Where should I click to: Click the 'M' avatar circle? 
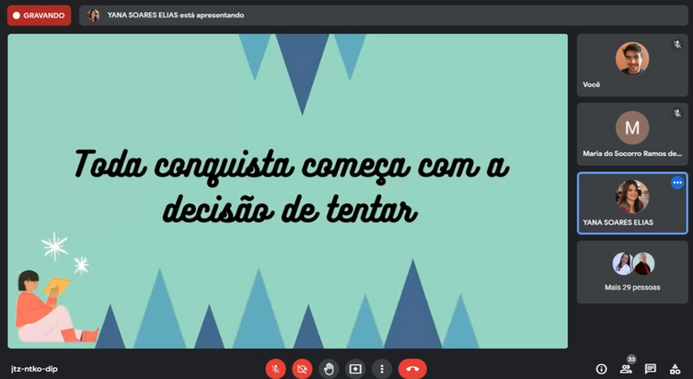point(632,128)
